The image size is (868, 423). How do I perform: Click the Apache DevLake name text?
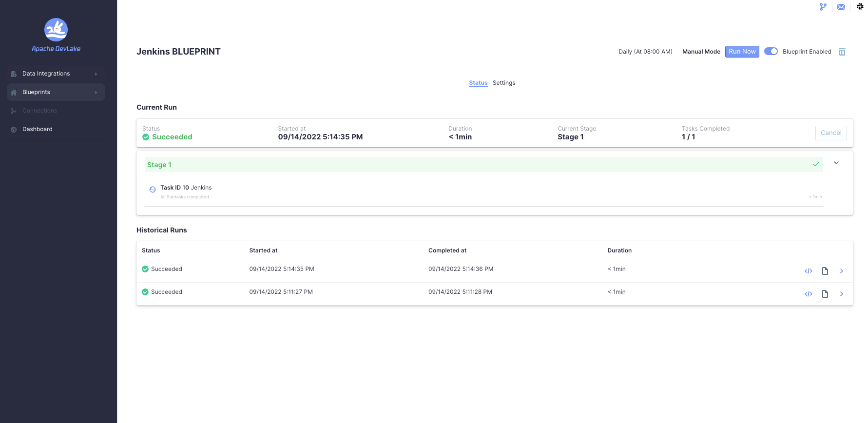(x=56, y=49)
